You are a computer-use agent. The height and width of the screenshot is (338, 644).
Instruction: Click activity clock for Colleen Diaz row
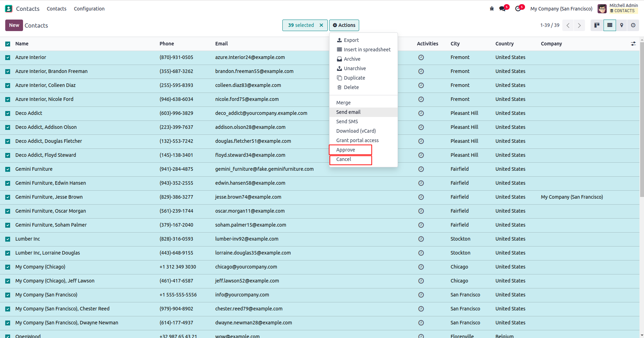pos(421,85)
